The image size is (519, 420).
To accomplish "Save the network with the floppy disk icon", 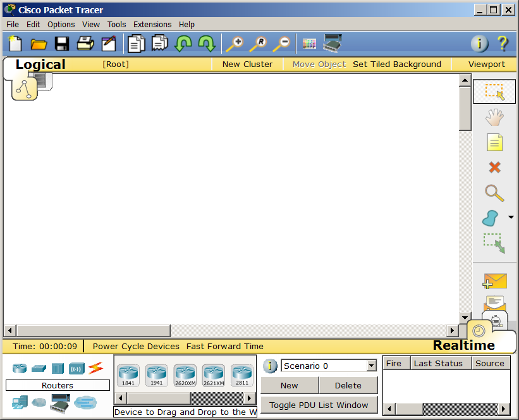I will (62, 44).
